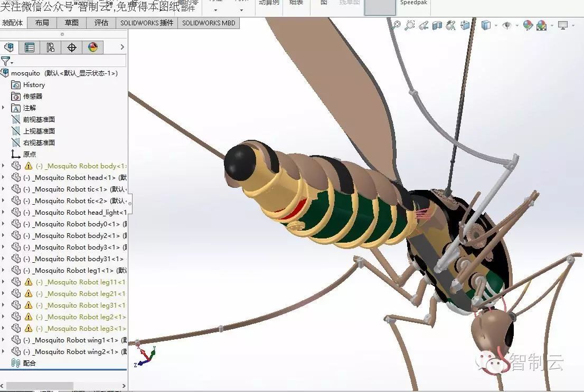
Task: Click the Apply Scene icon
Action: coord(542,25)
